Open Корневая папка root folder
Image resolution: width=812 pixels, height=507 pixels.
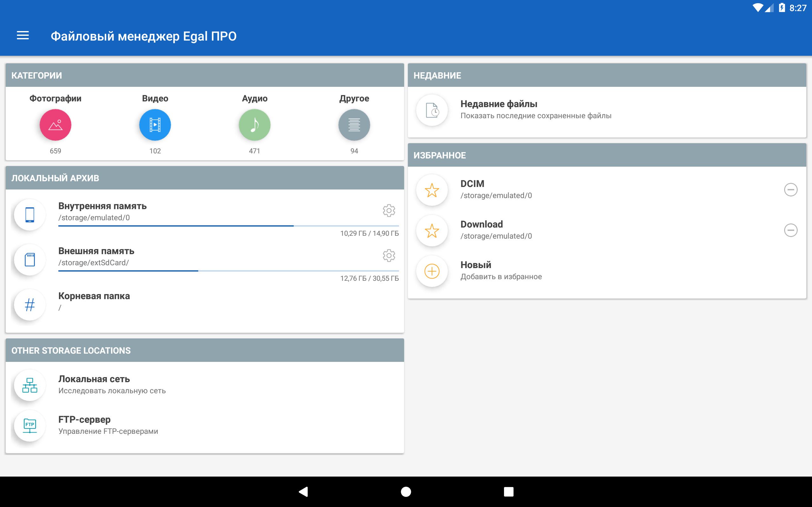(x=94, y=301)
